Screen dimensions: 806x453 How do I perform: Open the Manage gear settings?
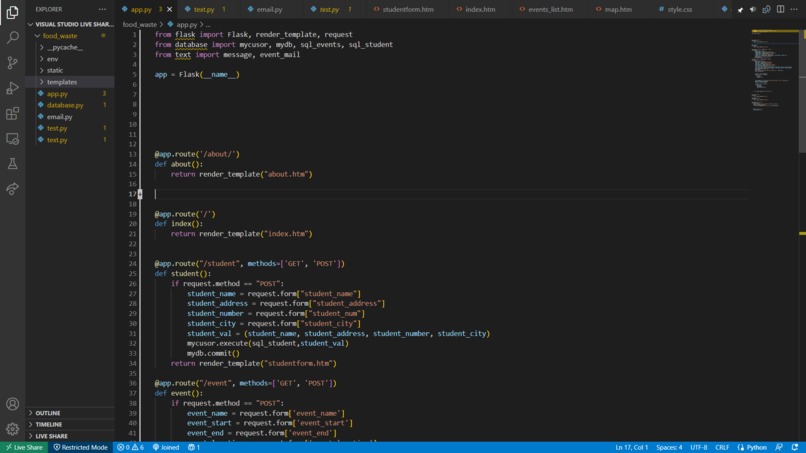click(x=12, y=429)
